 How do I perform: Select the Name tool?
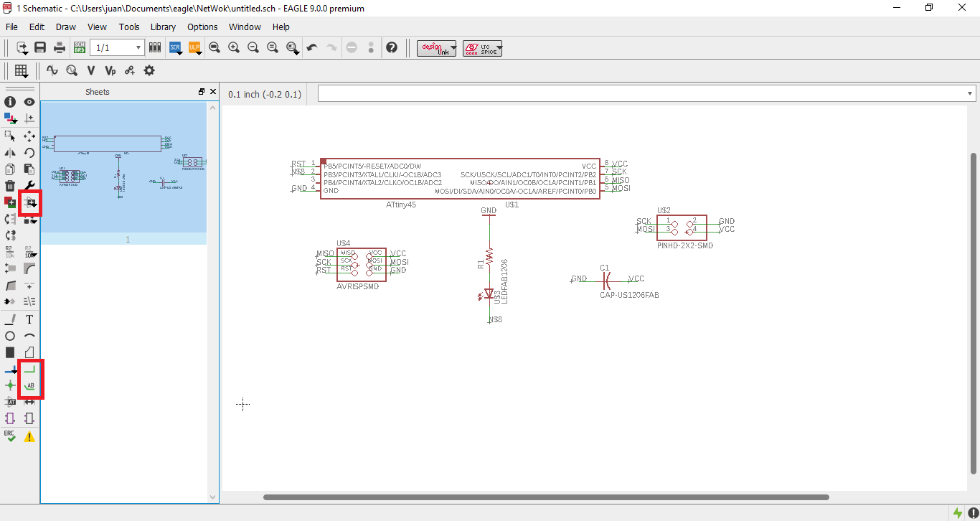(x=10, y=252)
